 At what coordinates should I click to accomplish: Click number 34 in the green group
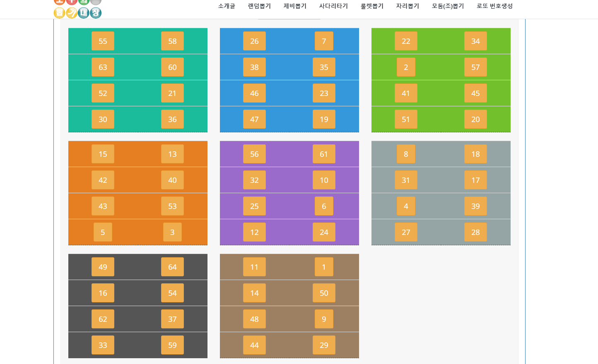475,41
